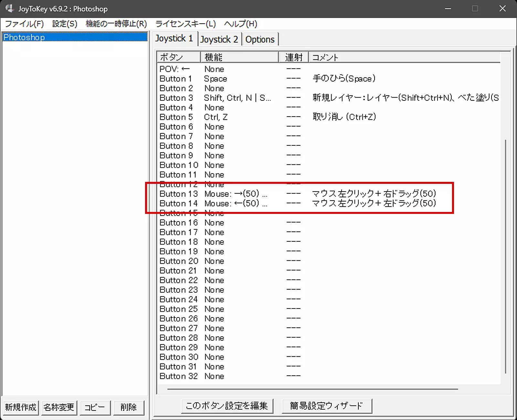Select Button 14 row with Mouse: ←(50)

coord(329,204)
